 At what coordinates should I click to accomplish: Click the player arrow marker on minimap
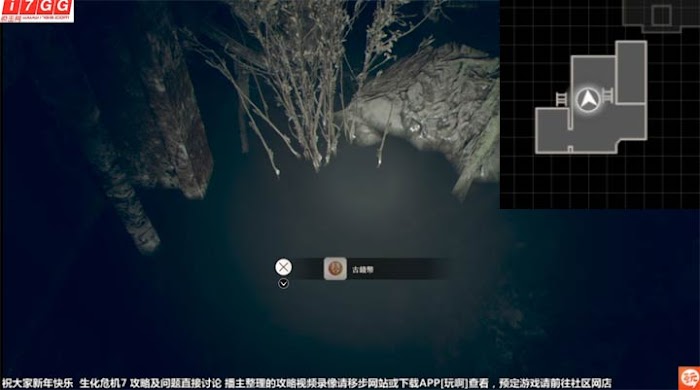pyautogui.click(x=588, y=100)
